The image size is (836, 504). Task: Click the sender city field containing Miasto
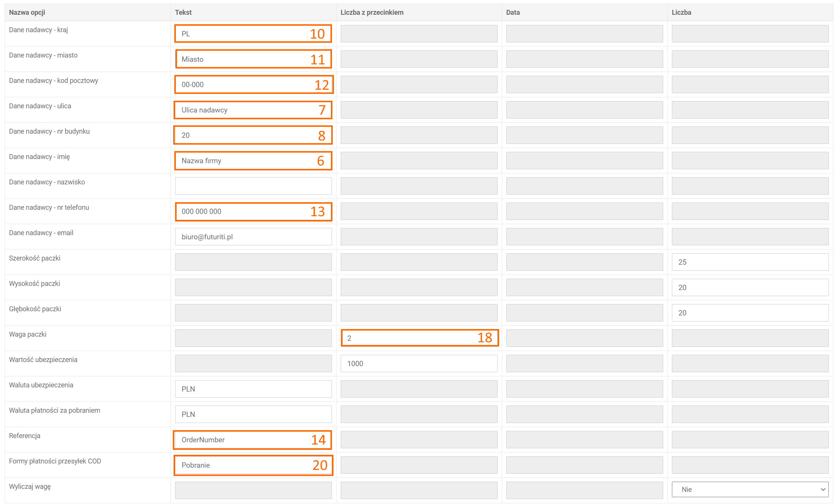[x=243, y=59]
